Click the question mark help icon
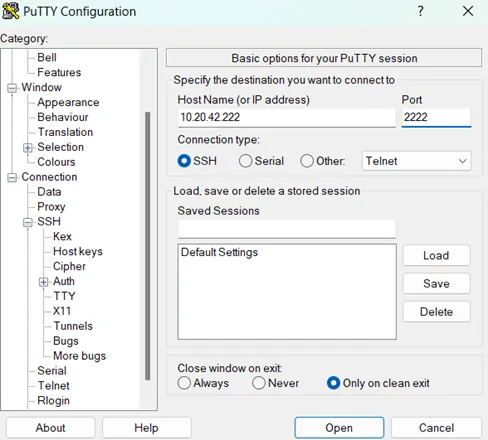This screenshot has width=488, height=440. coord(421,11)
